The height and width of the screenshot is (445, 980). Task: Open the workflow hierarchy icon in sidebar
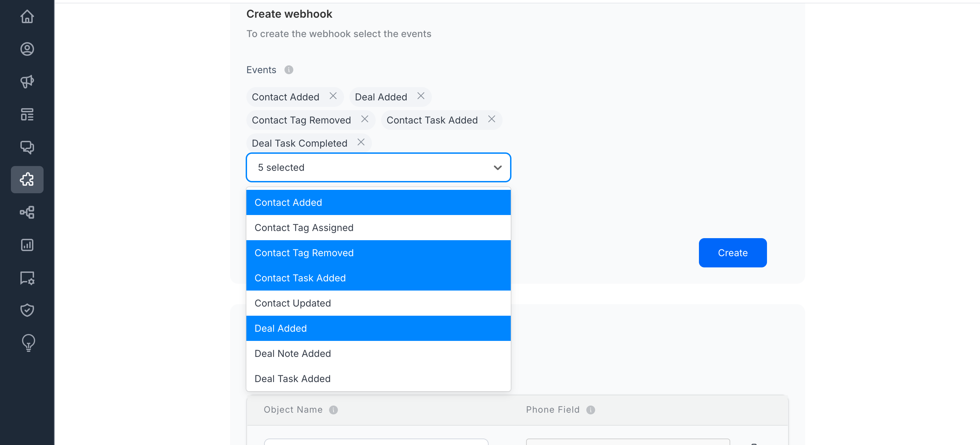coord(27,212)
